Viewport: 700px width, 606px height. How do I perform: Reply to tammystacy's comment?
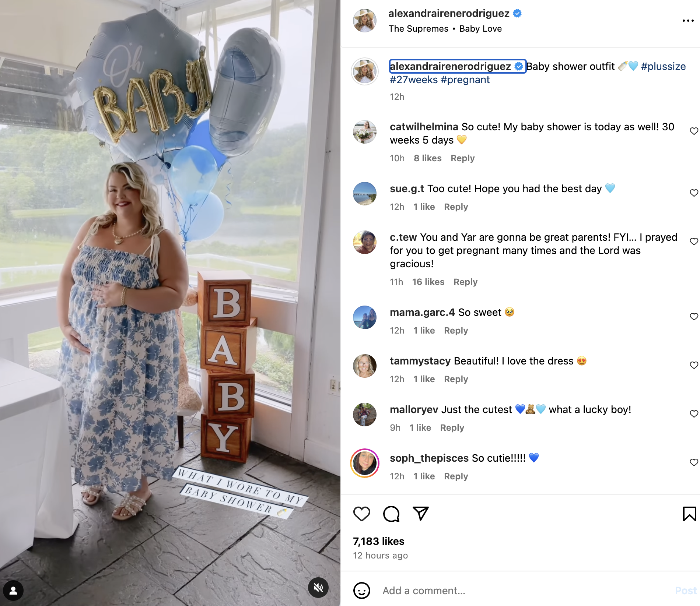[456, 379]
